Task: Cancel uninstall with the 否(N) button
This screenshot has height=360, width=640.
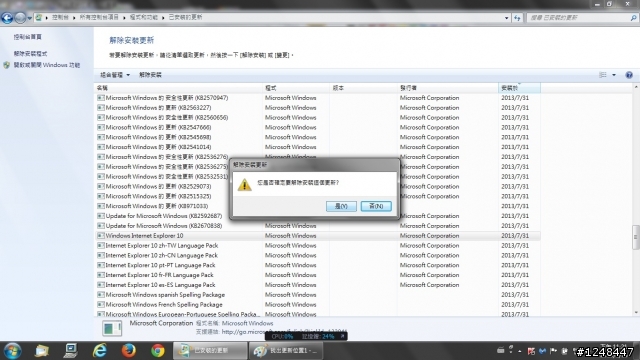Action: point(376,207)
